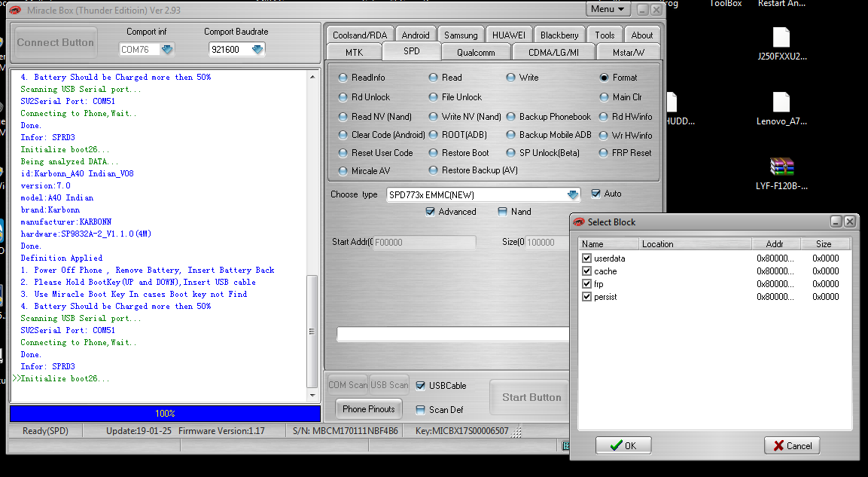Image resolution: width=868 pixels, height=477 pixels.
Task: Select the Format radio option
Action: (x=604, y=78)
